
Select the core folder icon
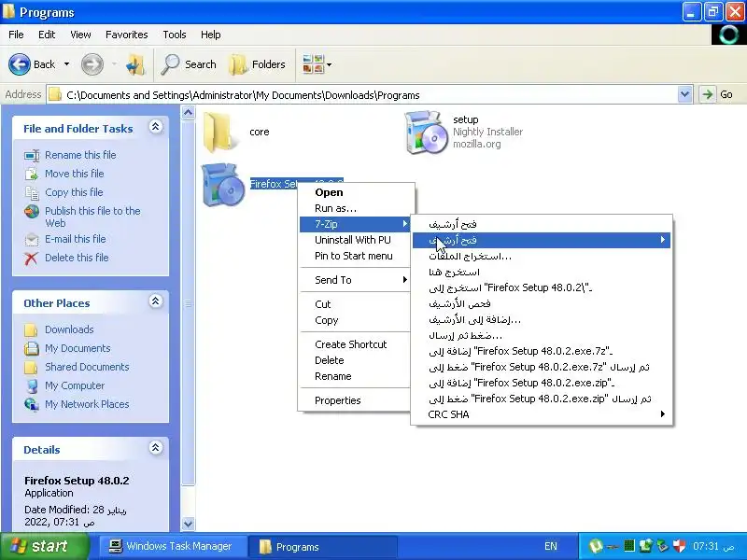[219, 132]
